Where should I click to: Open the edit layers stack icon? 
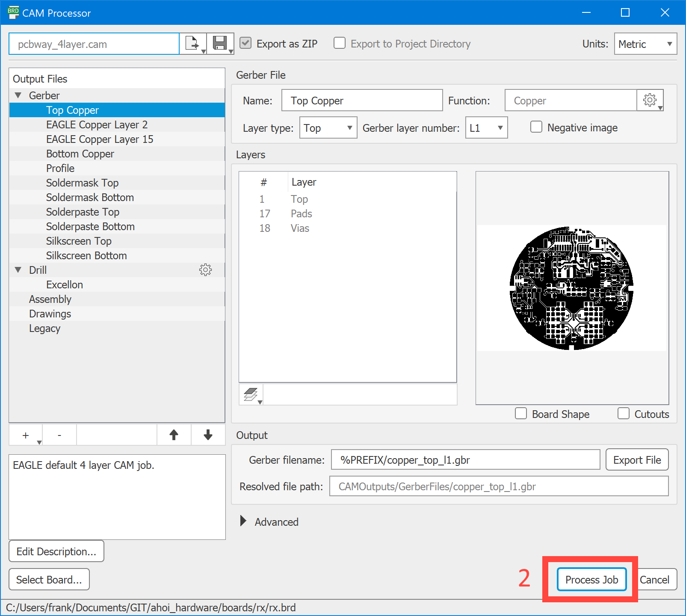(251, 394)
